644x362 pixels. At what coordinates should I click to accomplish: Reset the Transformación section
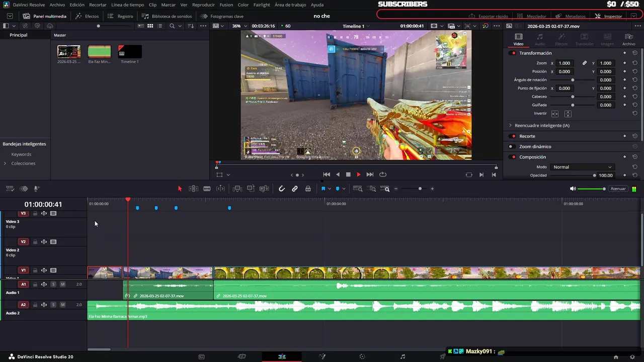pyautogui.click(x=635, y=53)
